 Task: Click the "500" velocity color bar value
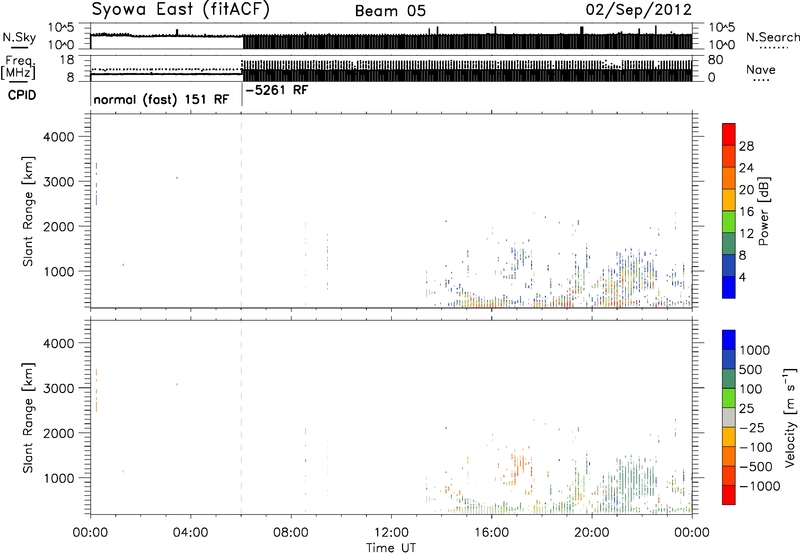pos(750,369)
